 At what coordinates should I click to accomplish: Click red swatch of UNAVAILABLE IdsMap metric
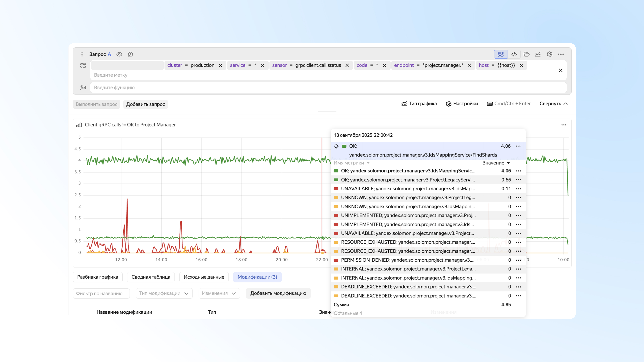336,189
